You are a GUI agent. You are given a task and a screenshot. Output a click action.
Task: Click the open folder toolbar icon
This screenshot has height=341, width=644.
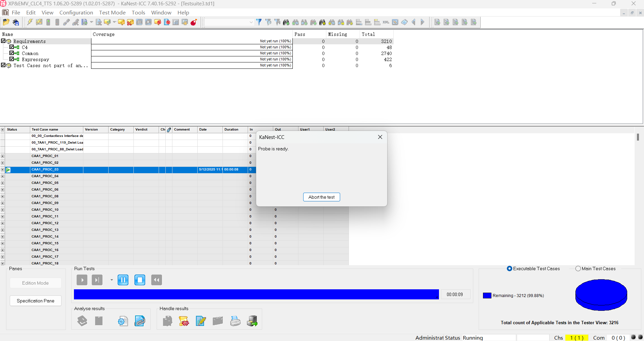(x=6, y=22)
